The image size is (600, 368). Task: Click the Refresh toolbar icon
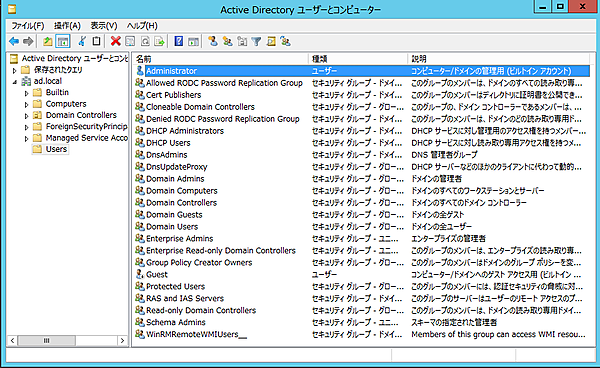coord(145,41)
